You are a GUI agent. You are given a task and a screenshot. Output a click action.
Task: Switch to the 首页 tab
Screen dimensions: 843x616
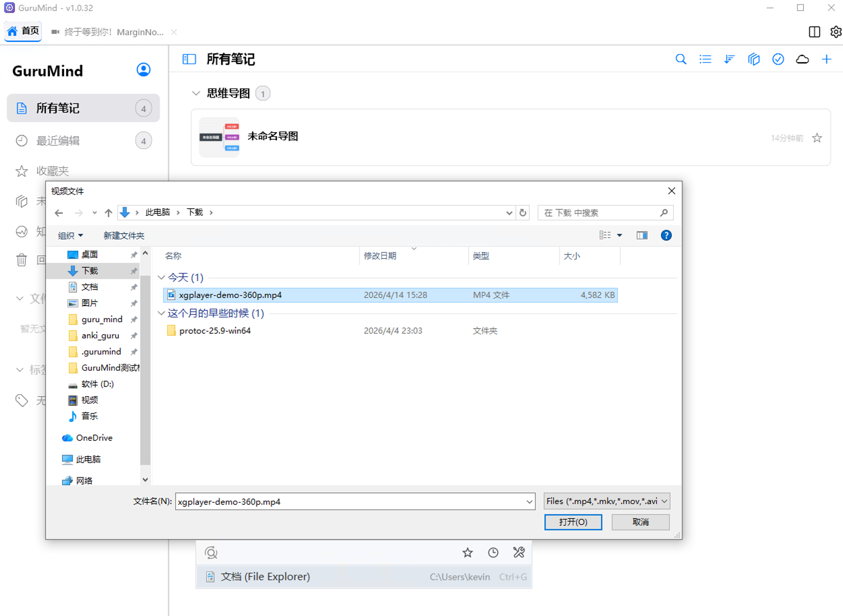23,31
